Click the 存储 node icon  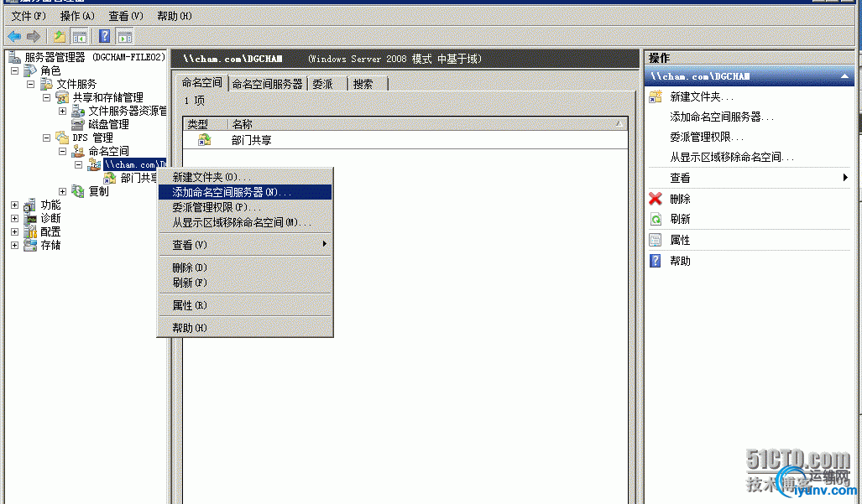(x=31, y=245)
